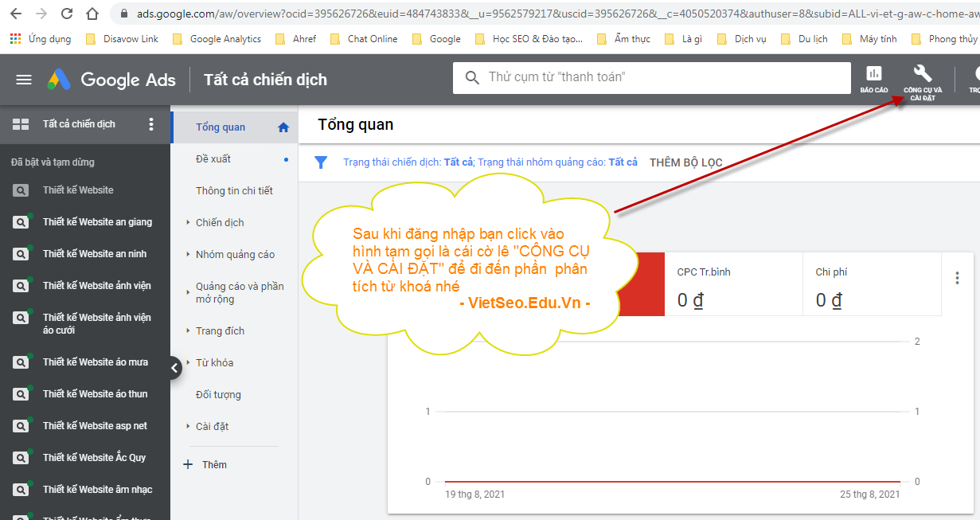Click the blue filter funnel icon
The width and height of the screenshot is (980, 520).
[321, 162]
